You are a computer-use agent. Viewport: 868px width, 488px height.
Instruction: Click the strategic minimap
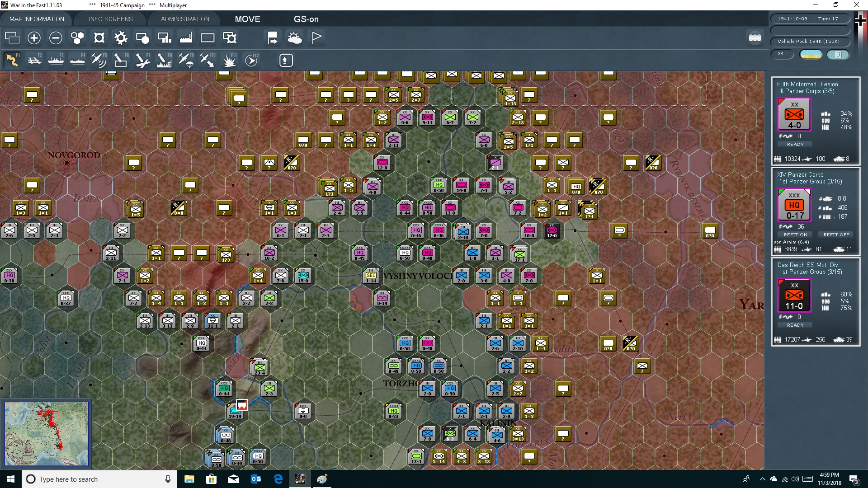(x=46, y=434)
